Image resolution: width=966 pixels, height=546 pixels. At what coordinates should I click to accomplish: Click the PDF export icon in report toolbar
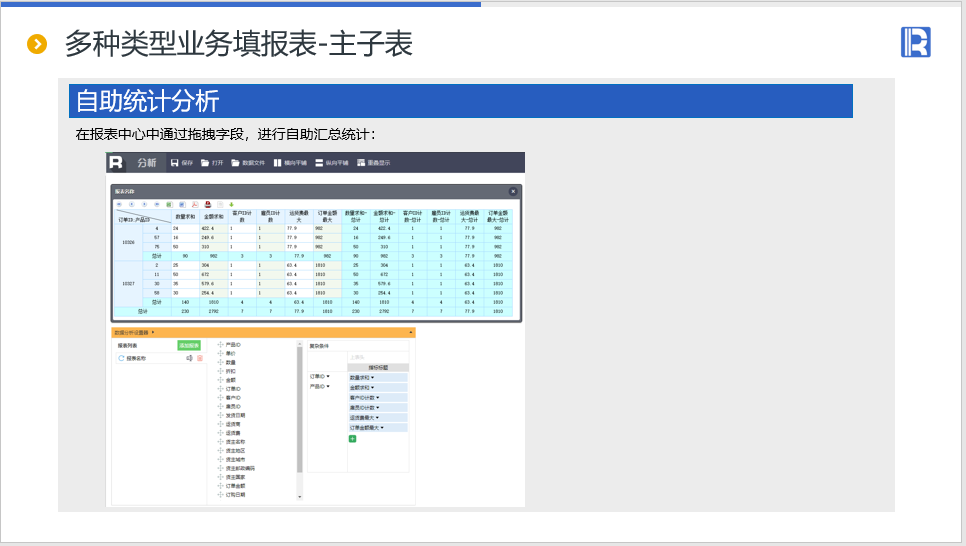click(x=193, y=204)
